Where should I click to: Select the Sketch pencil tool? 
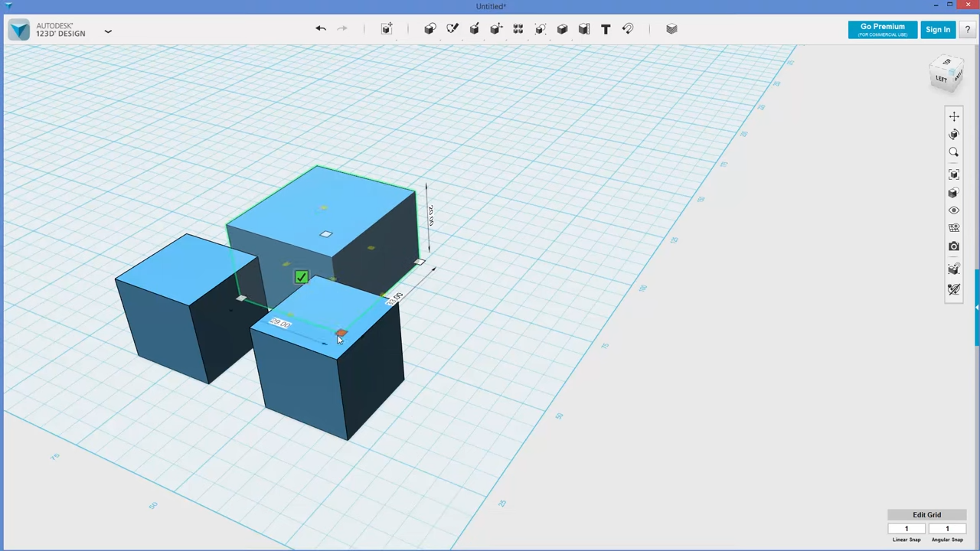(x=452, y=29)
